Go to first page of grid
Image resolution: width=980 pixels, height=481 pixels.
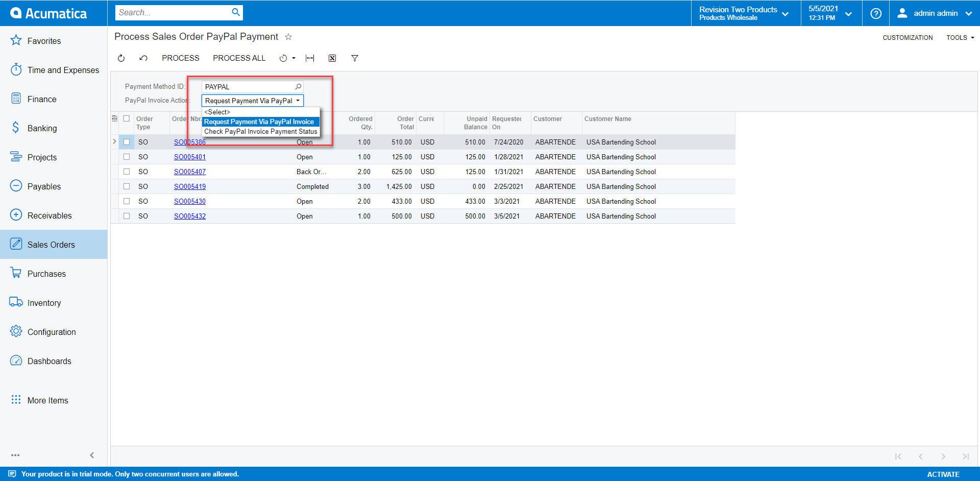click(x=898, y=456)
